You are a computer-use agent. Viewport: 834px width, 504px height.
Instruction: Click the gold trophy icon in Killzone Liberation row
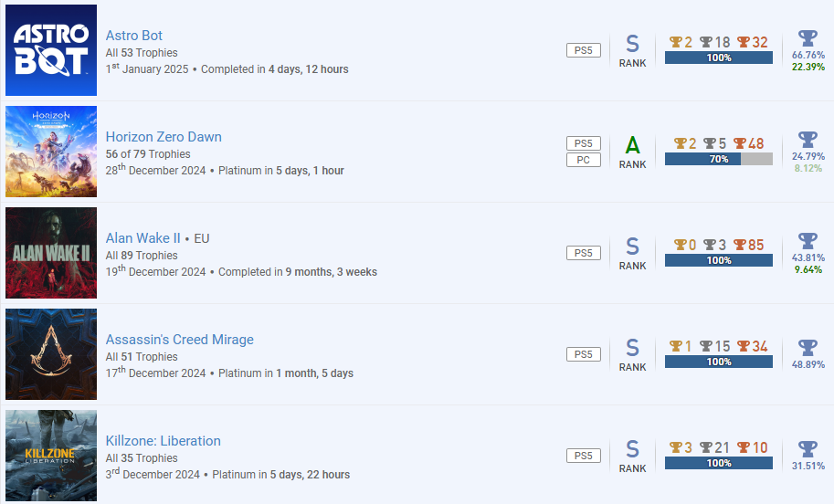pos(675,447)
